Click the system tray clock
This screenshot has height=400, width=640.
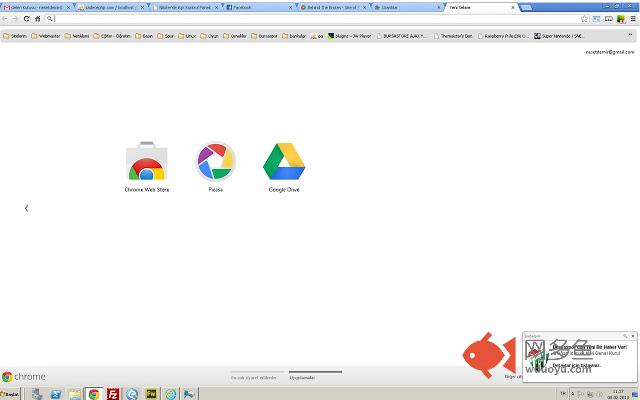[618, 394]
